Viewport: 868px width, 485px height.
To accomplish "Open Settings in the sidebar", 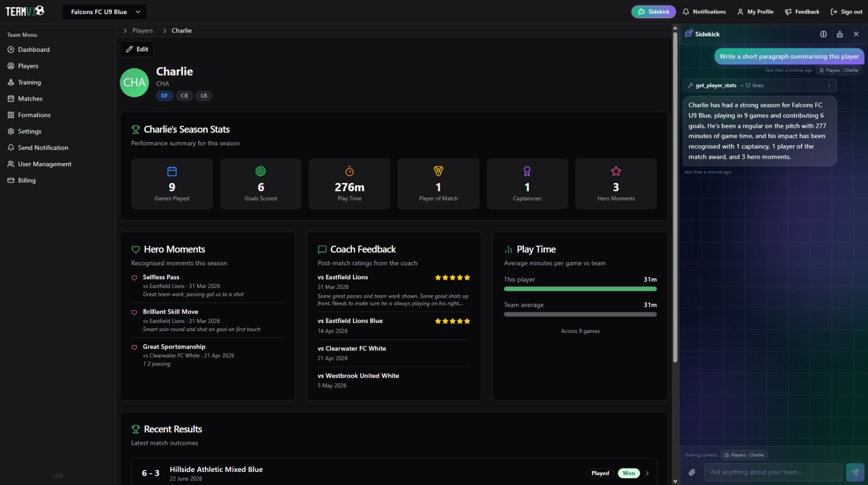I will tap(30, 132).
